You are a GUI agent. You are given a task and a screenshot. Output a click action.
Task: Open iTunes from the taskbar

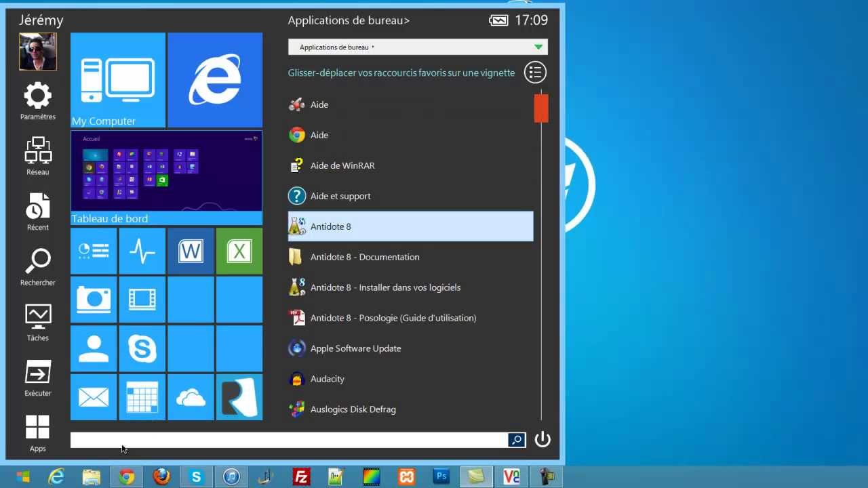pyautogui.click(x=231, y=477)
